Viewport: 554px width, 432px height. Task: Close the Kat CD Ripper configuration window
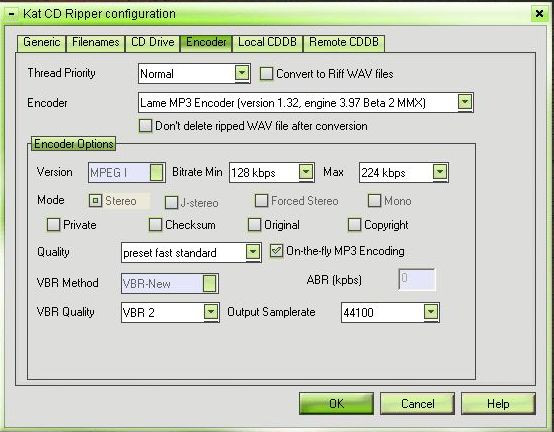pyautogui.click(x=539, y=13)
